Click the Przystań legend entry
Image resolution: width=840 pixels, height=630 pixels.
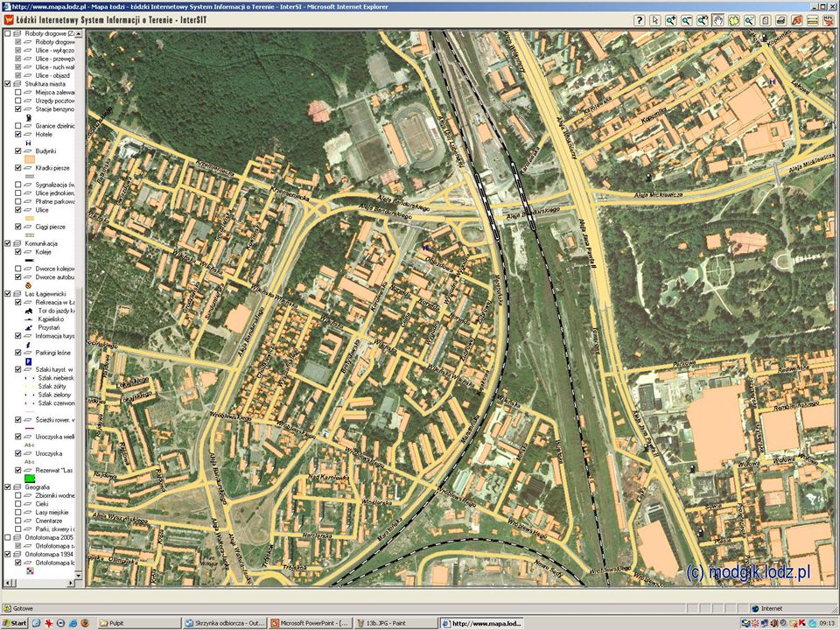[49, 327]
